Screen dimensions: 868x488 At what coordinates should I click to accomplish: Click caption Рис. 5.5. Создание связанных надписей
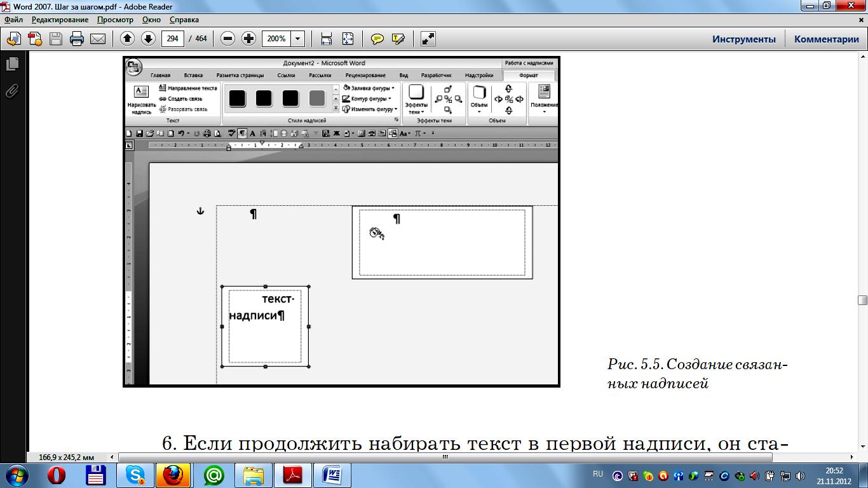[x=698, y=374]
